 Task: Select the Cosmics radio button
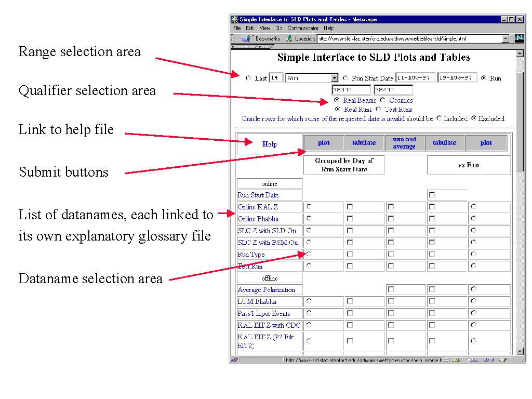coord(383,100)
